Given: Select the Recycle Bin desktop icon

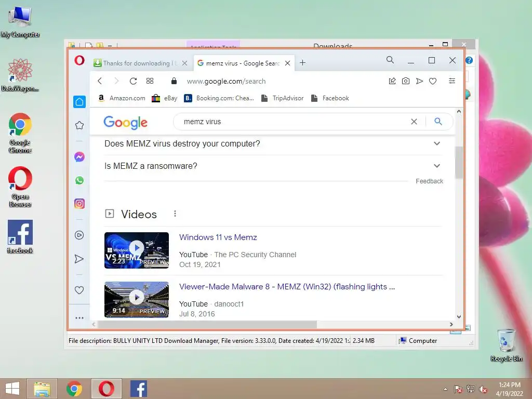Looking at the screenshot, I should (506, 345).
